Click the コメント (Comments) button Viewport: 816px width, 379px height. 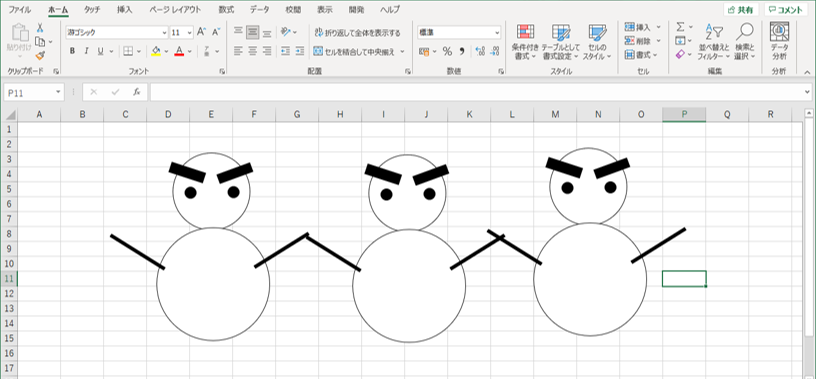coord(786,10)
